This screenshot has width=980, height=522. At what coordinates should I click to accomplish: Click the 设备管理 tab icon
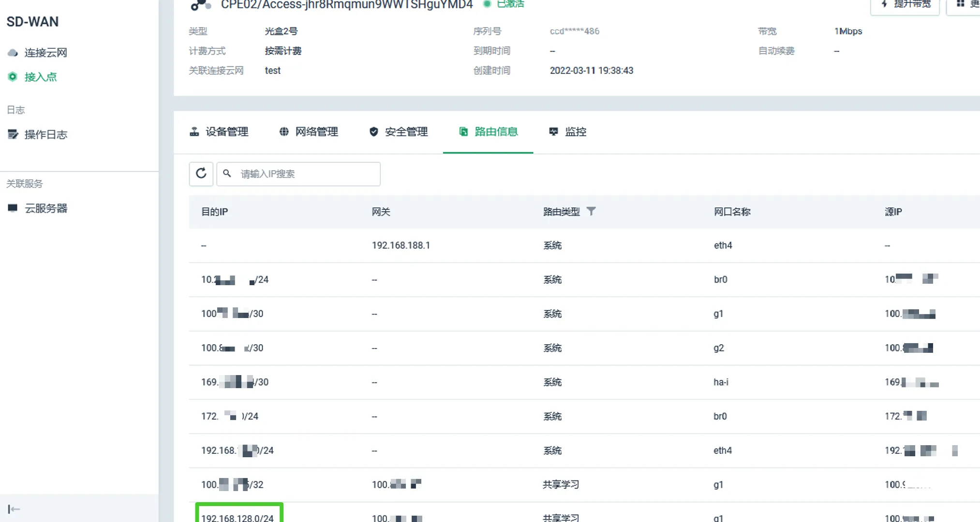point(194,131)
